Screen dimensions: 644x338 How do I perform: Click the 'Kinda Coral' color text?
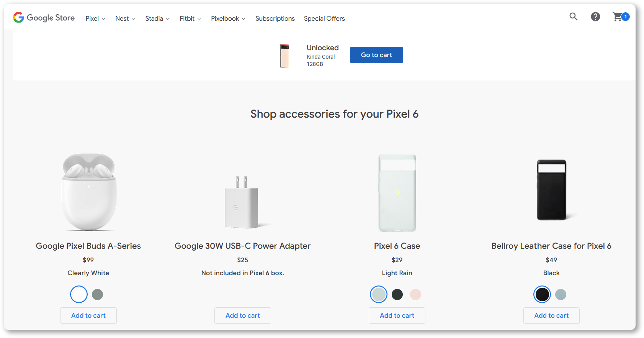pyautogui.click(x=321, y=57)
